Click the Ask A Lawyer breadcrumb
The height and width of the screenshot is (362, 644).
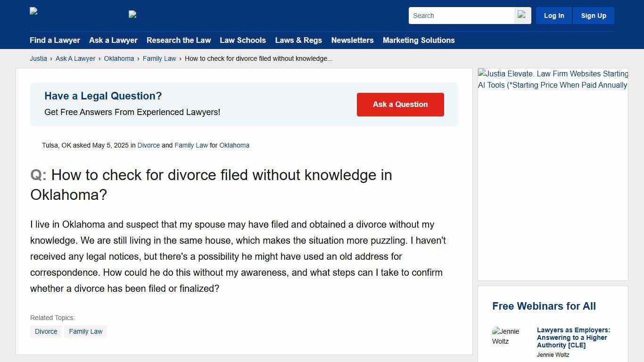(75, 58)
